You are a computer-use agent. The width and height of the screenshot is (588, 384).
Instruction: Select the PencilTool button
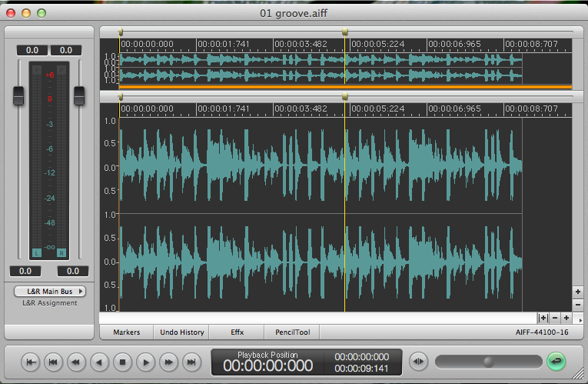[x=291, y=332]
